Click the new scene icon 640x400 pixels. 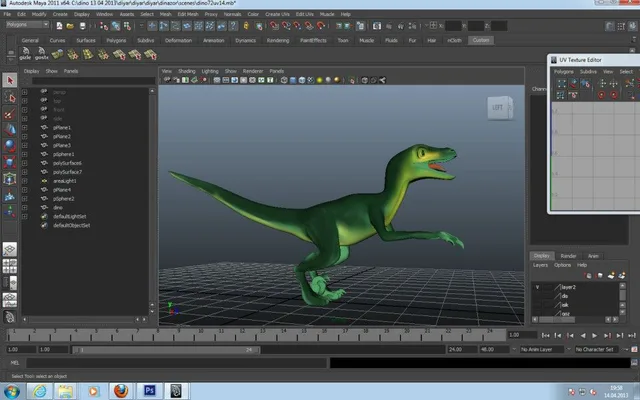click(59, 26)
